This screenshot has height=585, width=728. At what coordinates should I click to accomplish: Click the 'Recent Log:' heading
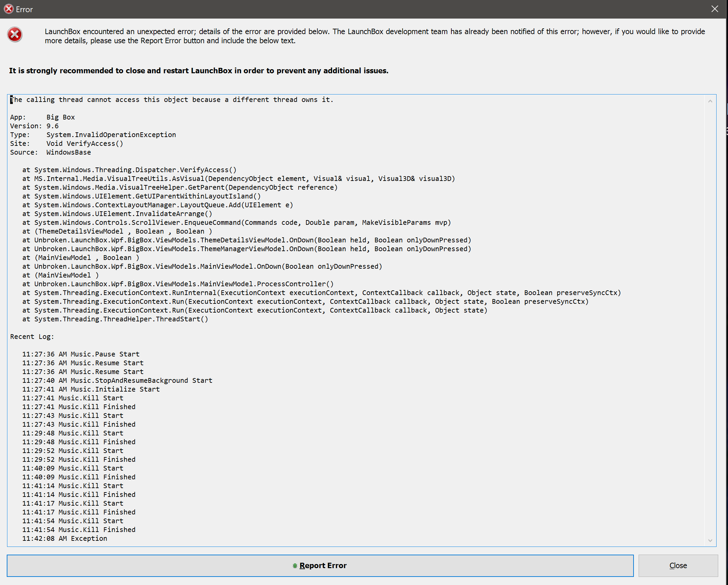32,337
